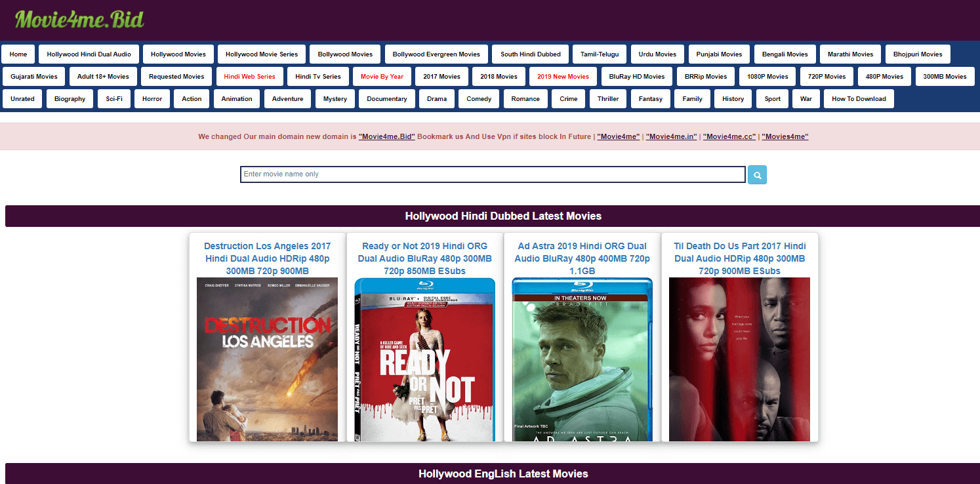Choose the Animation genre
The height and width of the screenshot is (484, 980).
[237, 99]
